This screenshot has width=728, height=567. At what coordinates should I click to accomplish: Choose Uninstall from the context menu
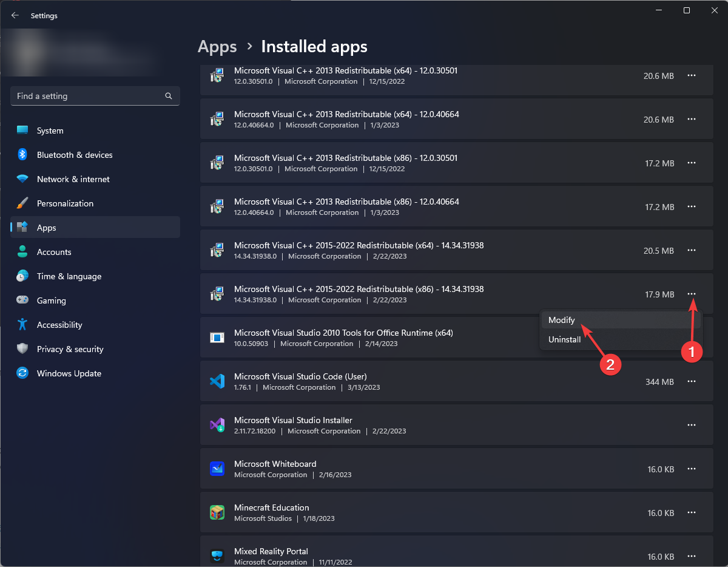coord(621,339)
